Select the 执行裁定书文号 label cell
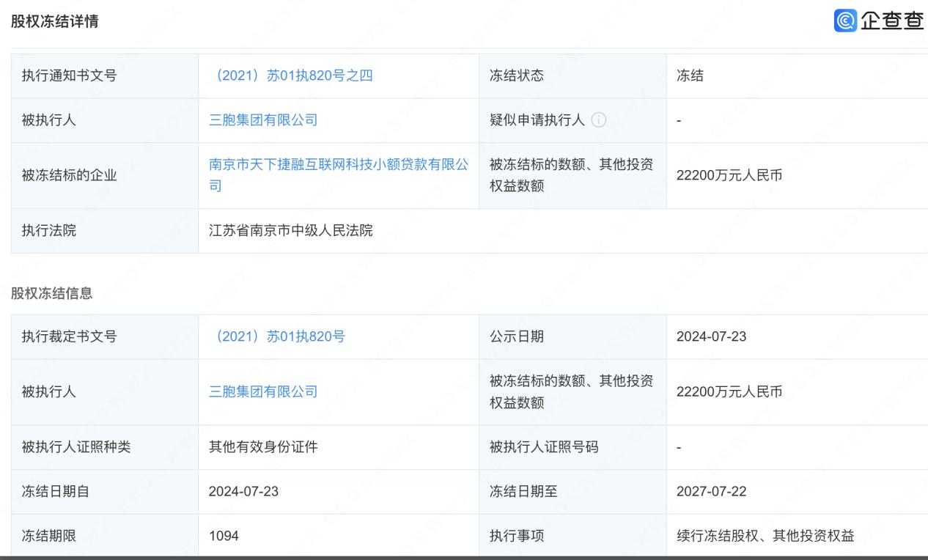The image size is (928, 560). click(x=105, y=336)
